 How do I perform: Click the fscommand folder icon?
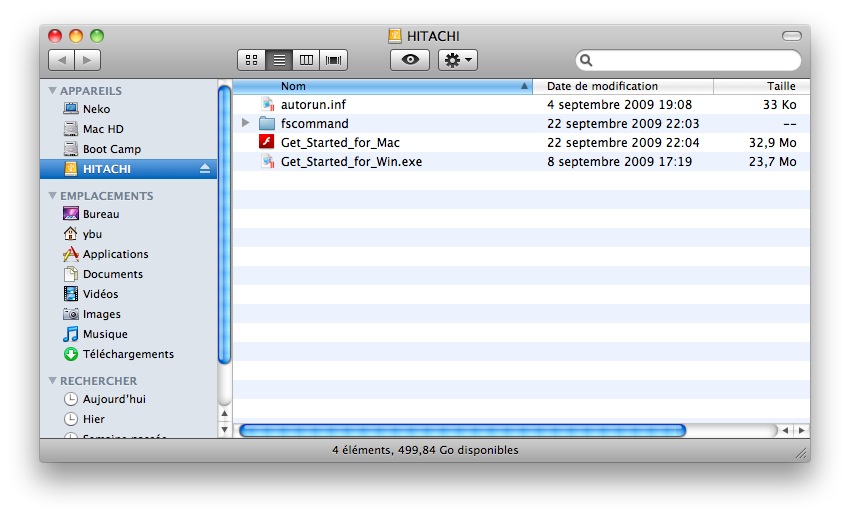coord(267,124)
